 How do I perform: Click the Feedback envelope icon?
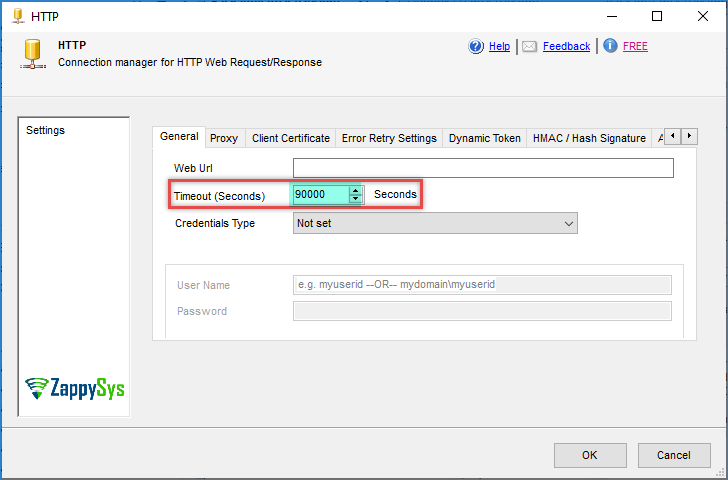pos(530,46)
